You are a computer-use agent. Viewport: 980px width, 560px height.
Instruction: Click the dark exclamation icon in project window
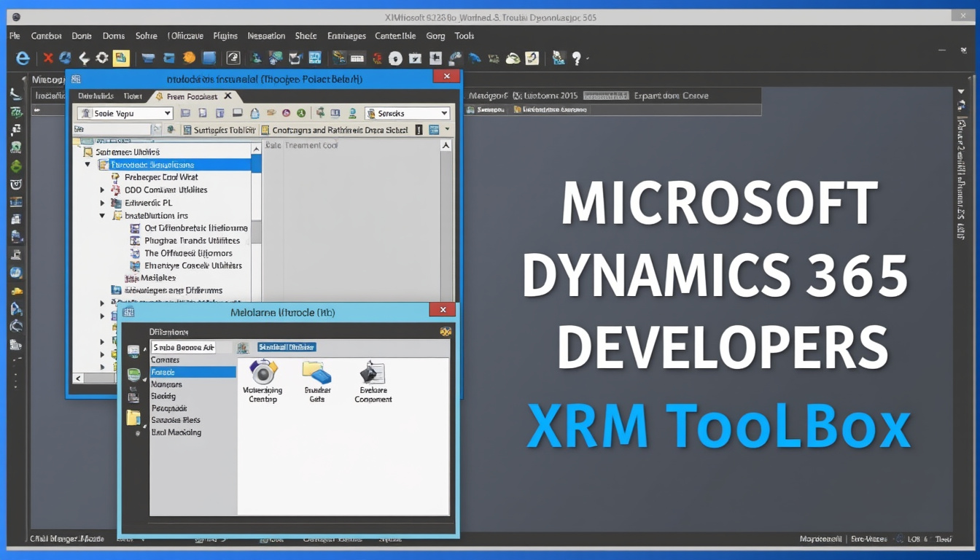[x=419, y=130]
